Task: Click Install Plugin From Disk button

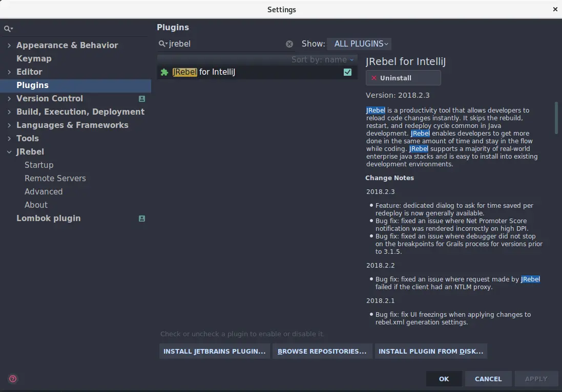Action: click(x=431, y=351)
